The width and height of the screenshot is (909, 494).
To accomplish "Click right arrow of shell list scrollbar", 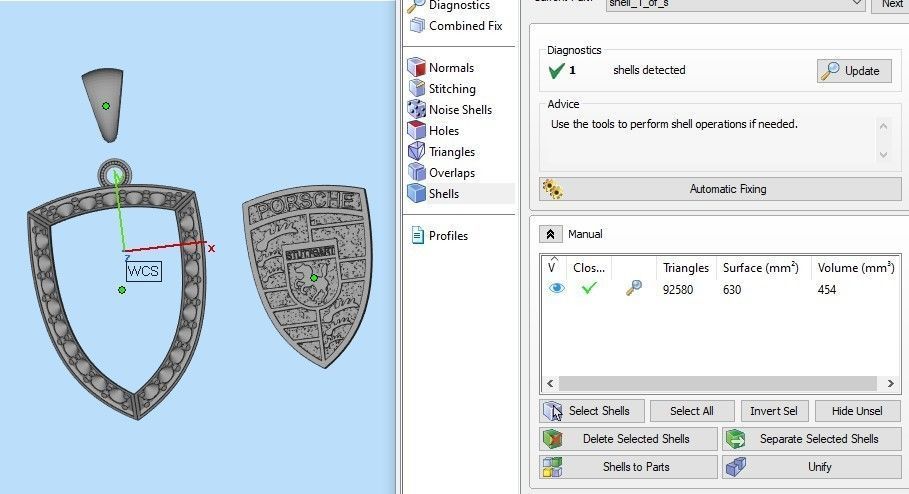I will (x=890, y=383).
